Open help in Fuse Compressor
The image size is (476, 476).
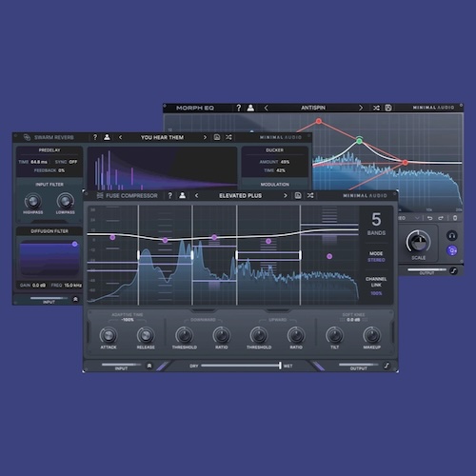(x=170, y=195)
